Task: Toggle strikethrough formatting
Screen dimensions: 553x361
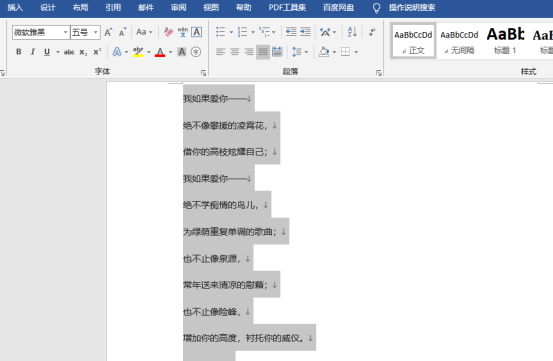Action: pos(69,52)
